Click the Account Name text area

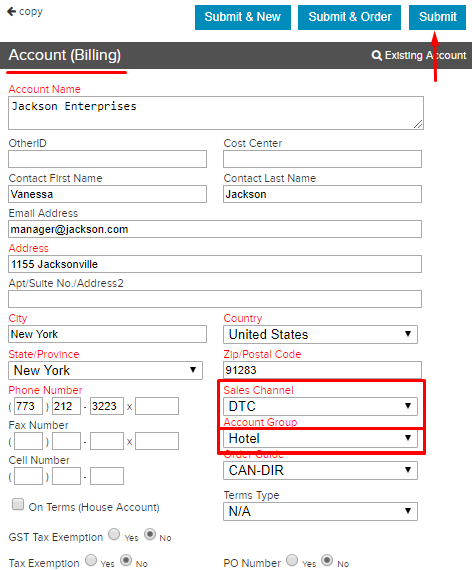216,113
